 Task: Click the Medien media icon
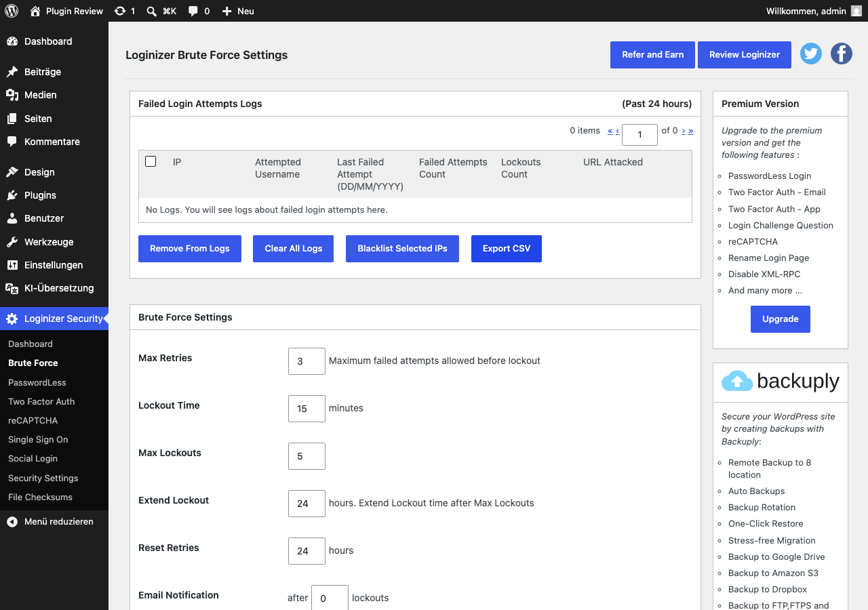tap(12, 95)
